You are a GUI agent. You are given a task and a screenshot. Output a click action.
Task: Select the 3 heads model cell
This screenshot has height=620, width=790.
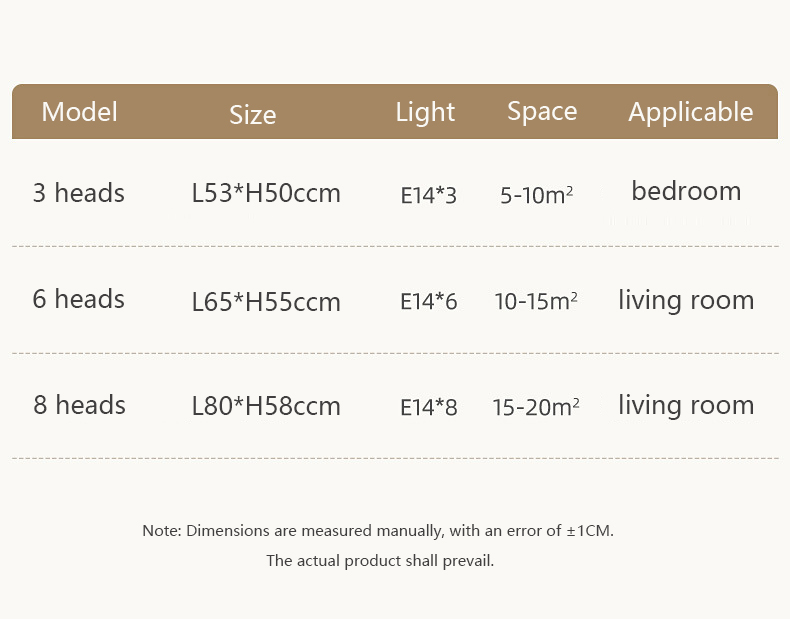pyautogui.click(x=79, y=193)
